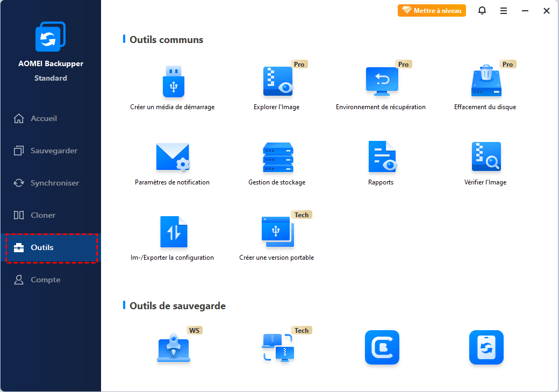The width and height of the screenshot is (559, 392).
Task: Click the 'Environnement de récupération' label
Action: [x=381, y=107]
